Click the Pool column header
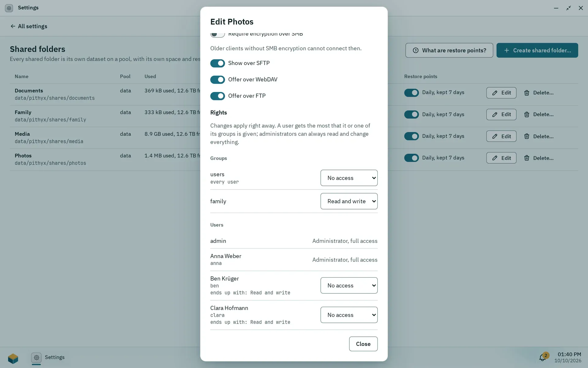 [125, 76]
